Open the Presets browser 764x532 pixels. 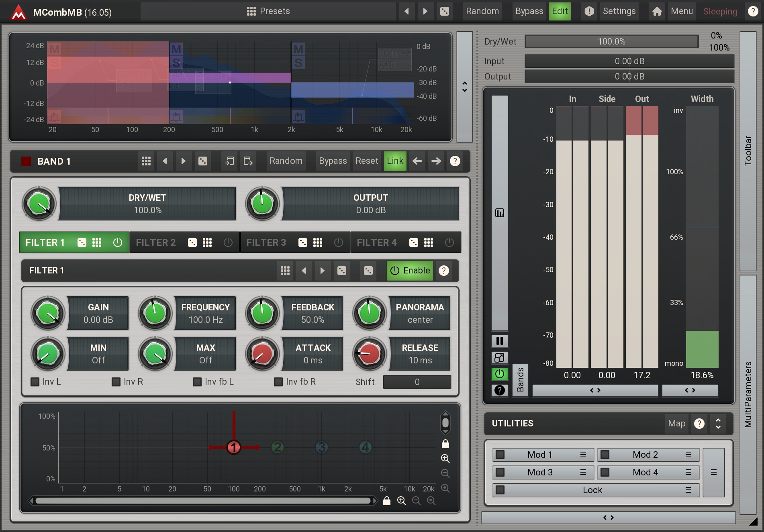(268, 11)
